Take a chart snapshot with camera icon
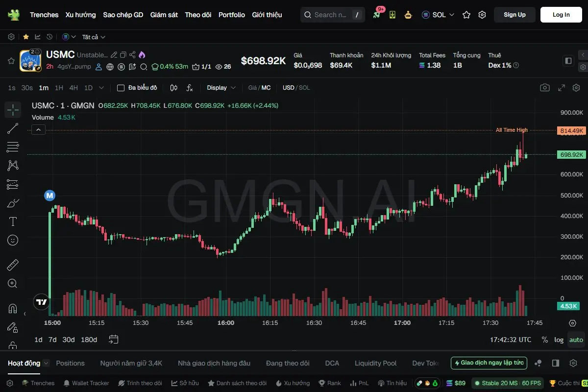 pos(545,88)
